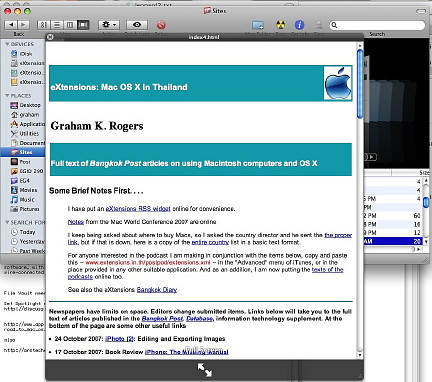Open the graham home folder
The height and width of the screenshot is (382, 432).
(x=25, y=115)
